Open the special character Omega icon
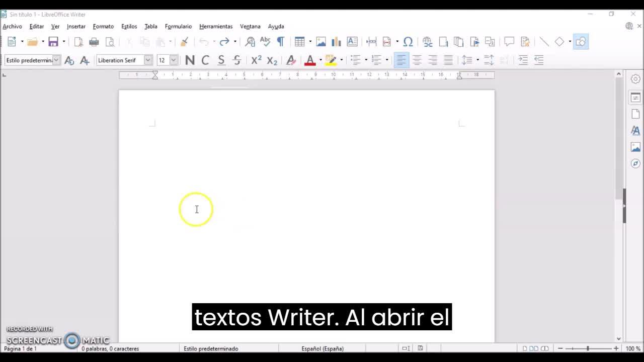Image resolution: width=644 pixels, height=362 pixels. point(408,42)
